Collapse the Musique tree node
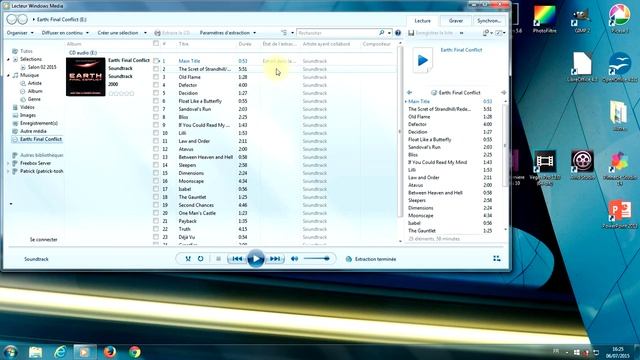Viewport: 640px width, 360px height. (x=9, y=76)
